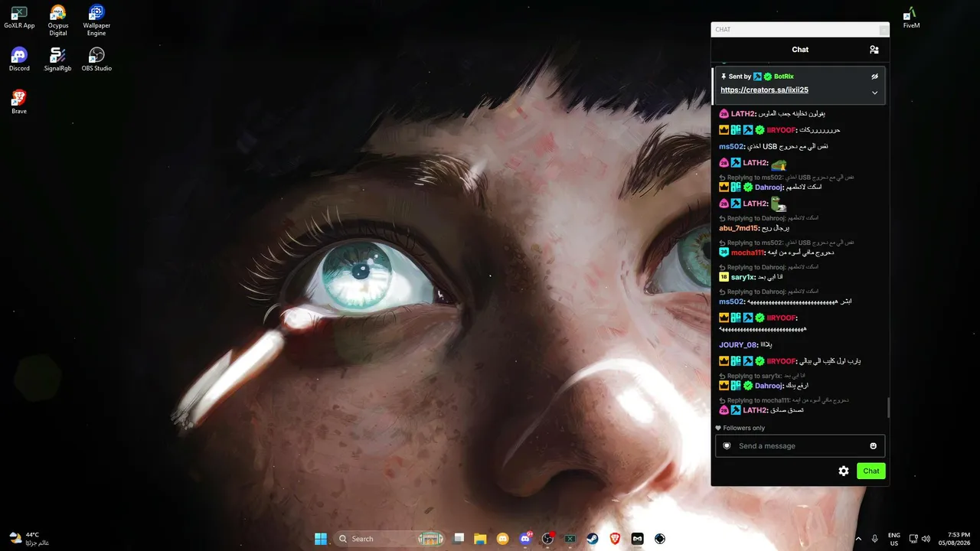Open volume control in system tray

pyautogui.click(x=926, y=539)
